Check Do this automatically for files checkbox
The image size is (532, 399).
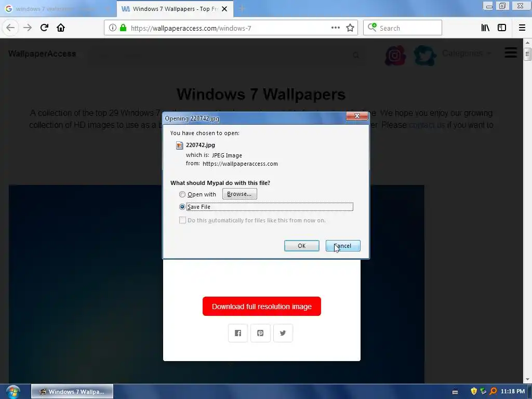pos(182,220)
